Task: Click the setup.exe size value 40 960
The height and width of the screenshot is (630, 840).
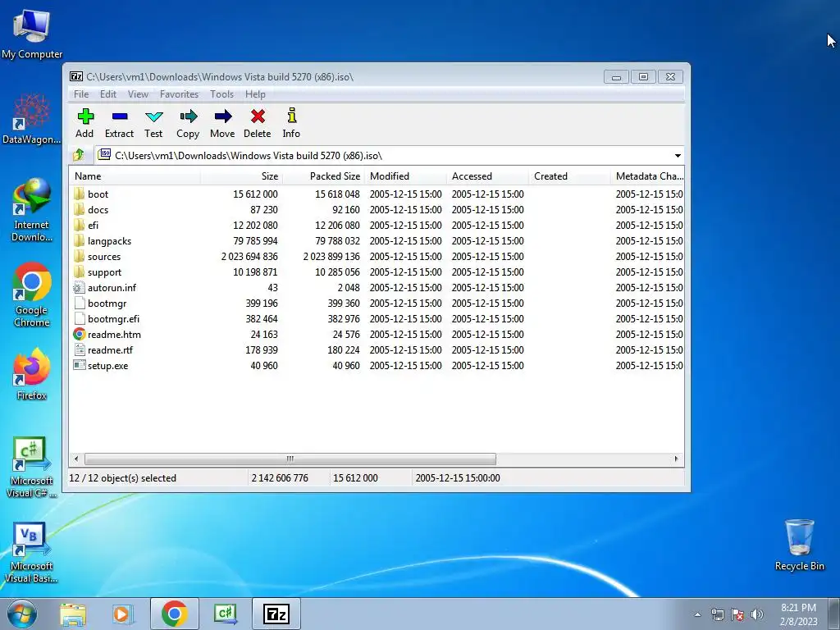Action: 264,365
